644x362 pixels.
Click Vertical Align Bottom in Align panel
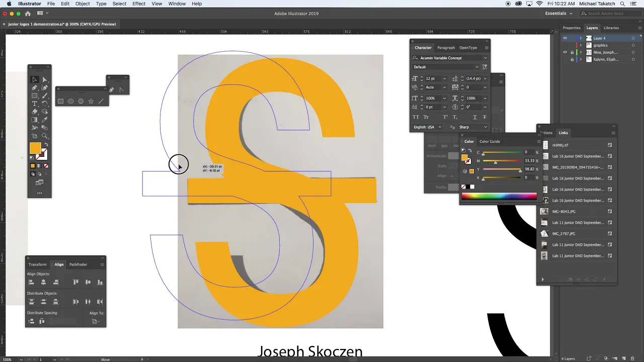coord(100,283)
